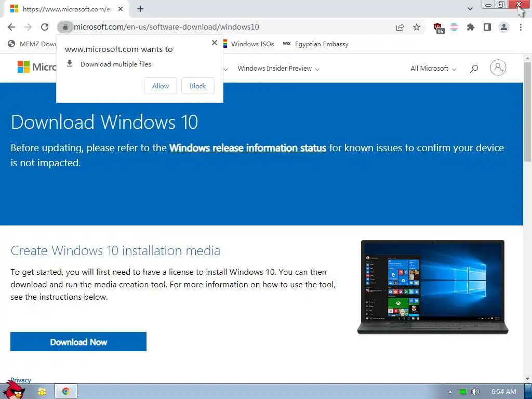Switch to Chrome on the taskbar
This screenshot has width=532, height=399.
(x=66, y=392)
